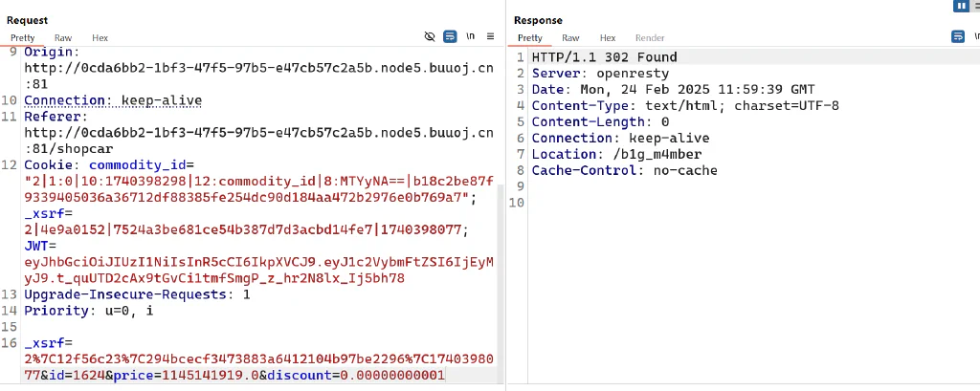Switch Request view to Hex tab
980x391 pixels.
pyautogui.click(x=100, y=38)
